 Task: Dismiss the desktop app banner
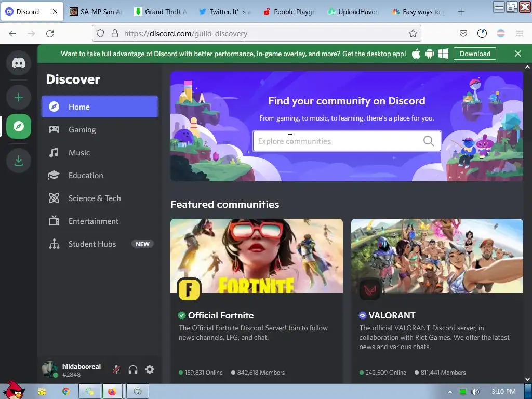tap(518, 54)
